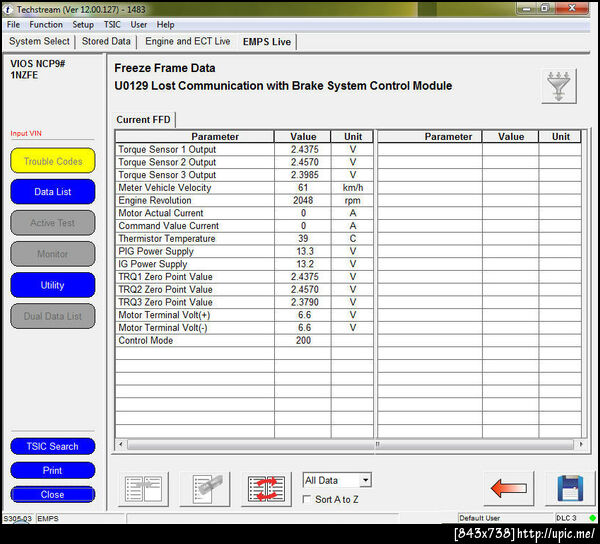Select the PIG Power Supply row
The height and width of the screenshot is (544, 600).
(x=244, y=251)
